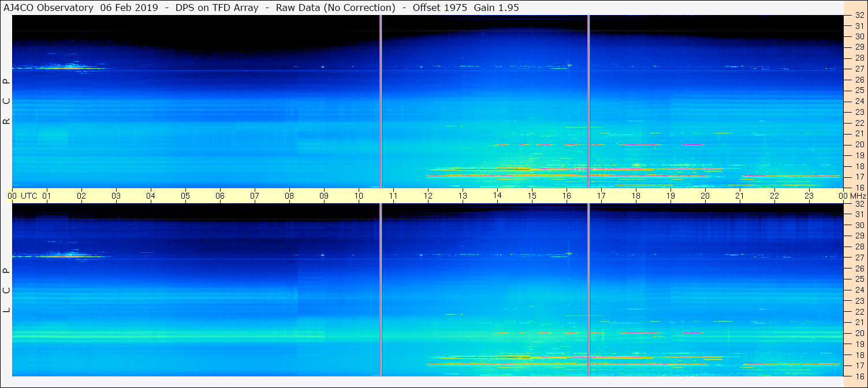Click the 08 hour tick on the time axis
Image resolution: width=868 pixels, height=388 pixels.
(x=289, y=196)
